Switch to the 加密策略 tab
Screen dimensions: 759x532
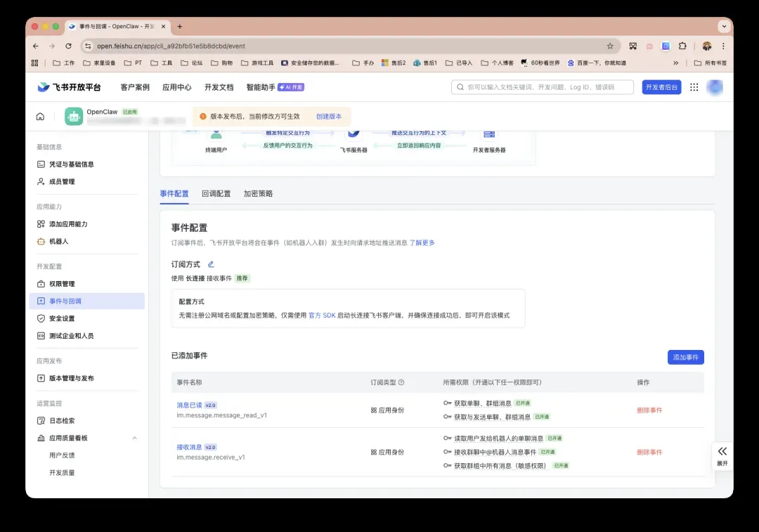click(258, 194)
